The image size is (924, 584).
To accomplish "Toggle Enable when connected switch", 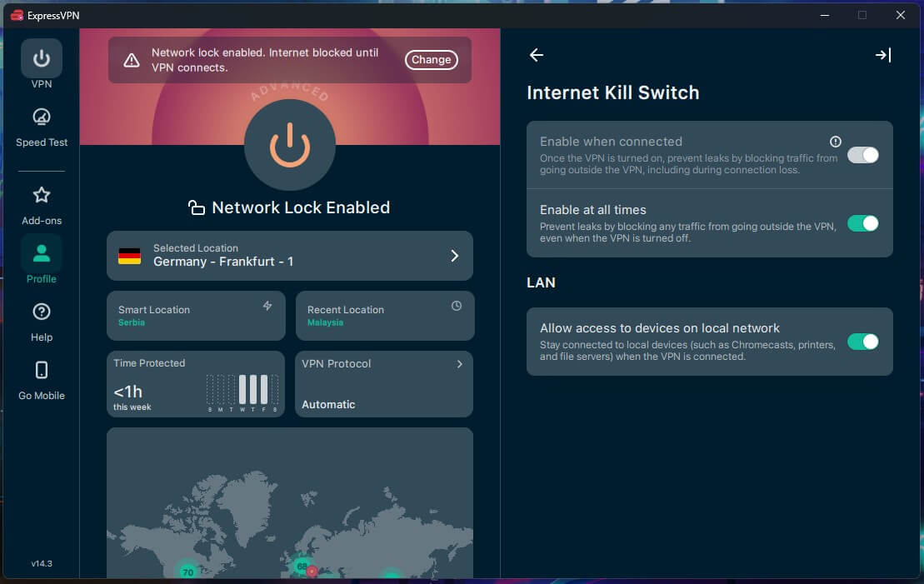I will (862, 155).
